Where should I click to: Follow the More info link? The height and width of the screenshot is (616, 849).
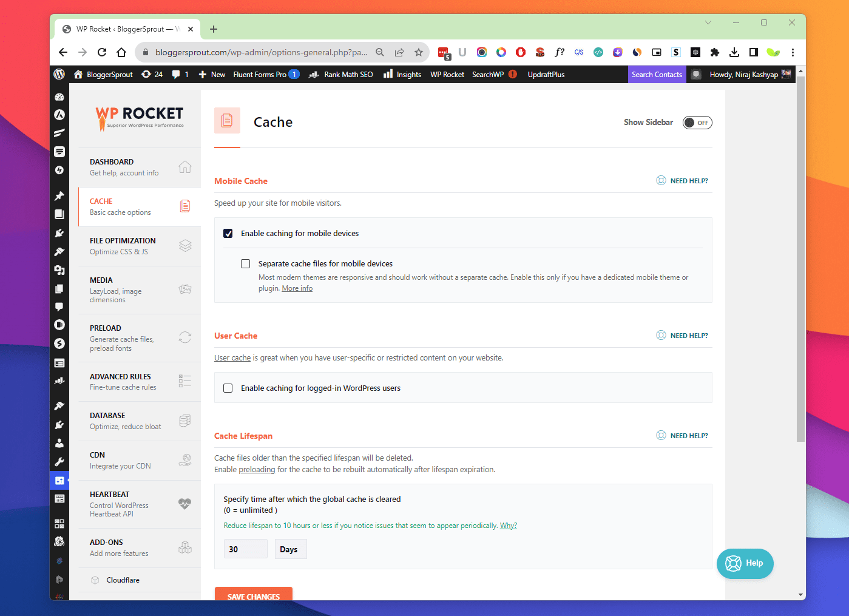(x=297, y=288)
